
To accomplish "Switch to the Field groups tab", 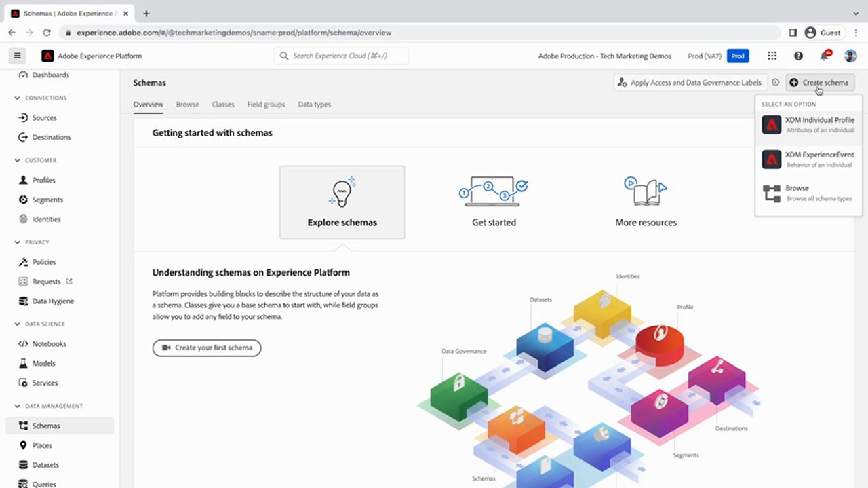I will (266, 105).
